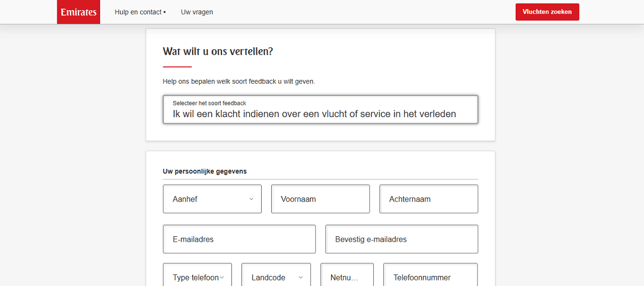This screenshot has height=286, width=644.
Task: Focus the Voornaam input field
Action: point(320,199)
